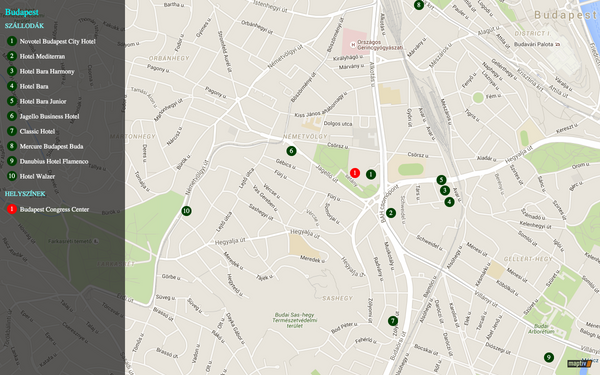Click green map marker 9 at bottom right
This screenshot has width=600, height=375.
pos(549,358)
